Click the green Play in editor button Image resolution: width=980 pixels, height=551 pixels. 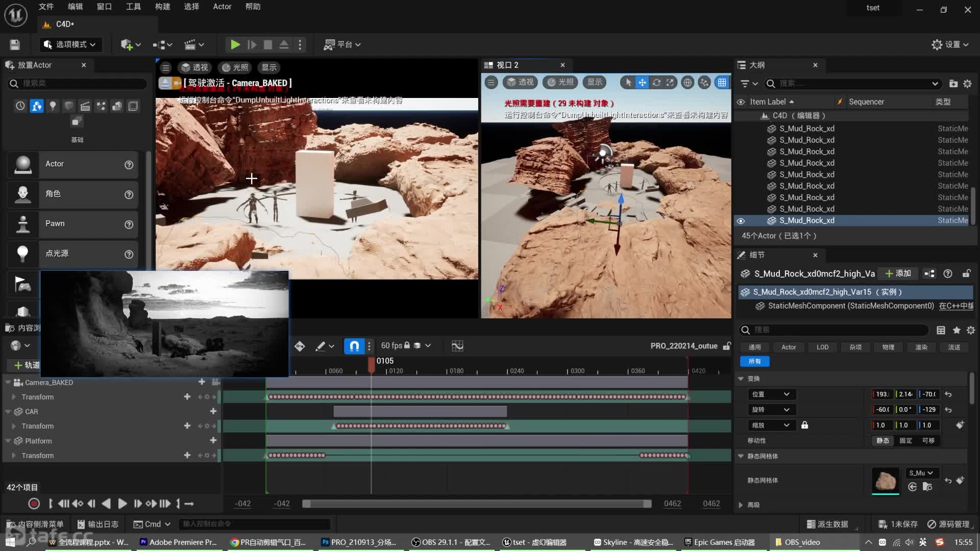tap(235, 45)
